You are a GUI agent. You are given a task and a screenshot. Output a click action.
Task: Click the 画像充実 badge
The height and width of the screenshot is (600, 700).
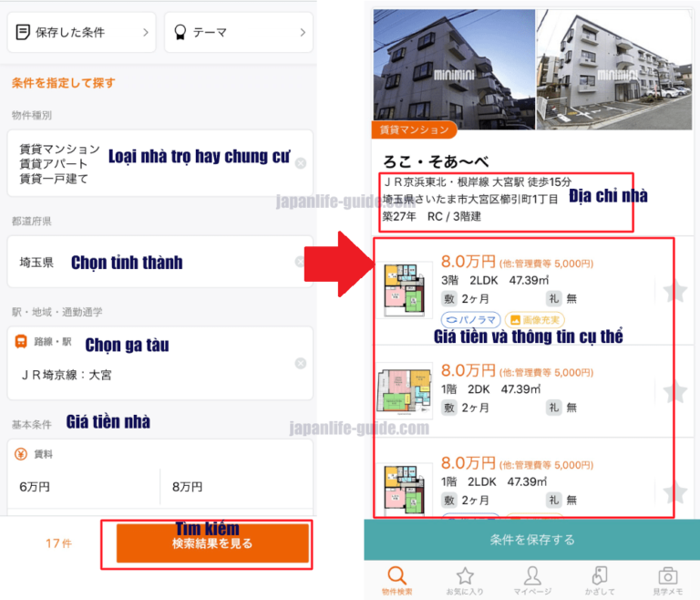coord(535,320)
